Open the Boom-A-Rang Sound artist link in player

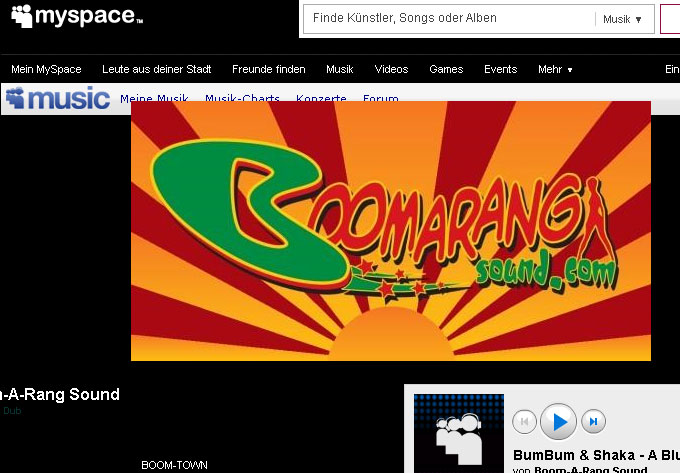coord(591,469)
